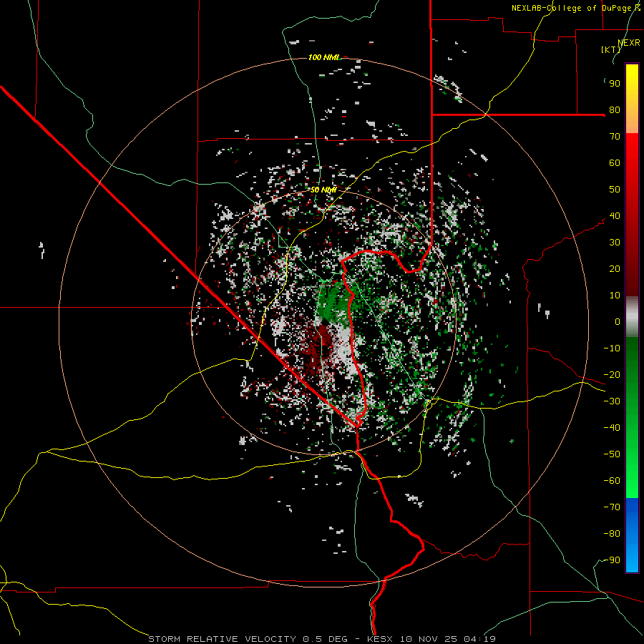Click the 0 legend value
The image size is (644, 644).
(618, 322)
